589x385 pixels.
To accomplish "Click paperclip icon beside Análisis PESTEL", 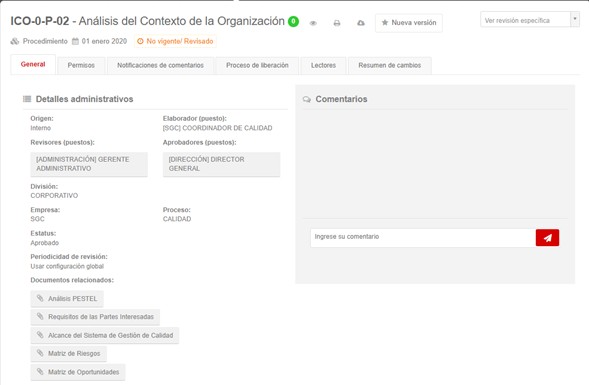I will pos(40,298).
